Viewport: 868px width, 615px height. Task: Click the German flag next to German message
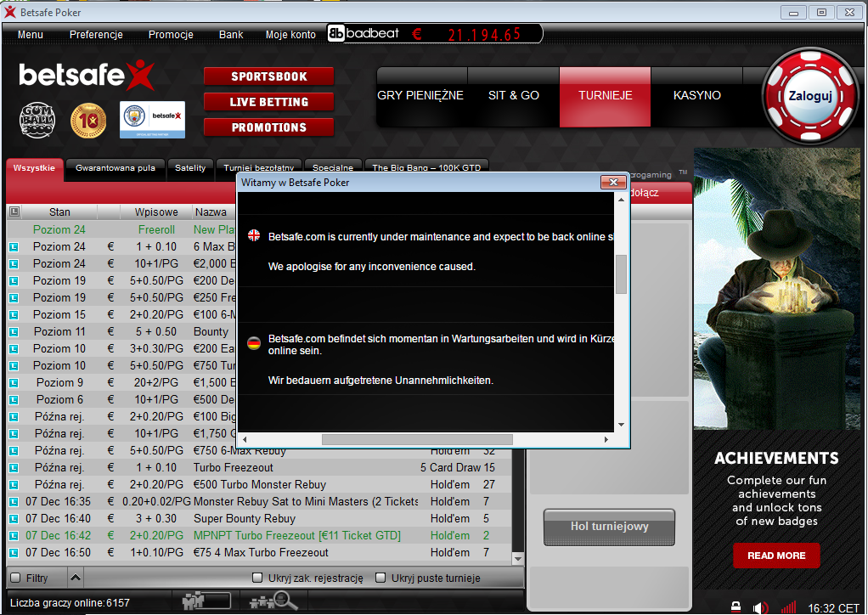[x=254, y=344]
